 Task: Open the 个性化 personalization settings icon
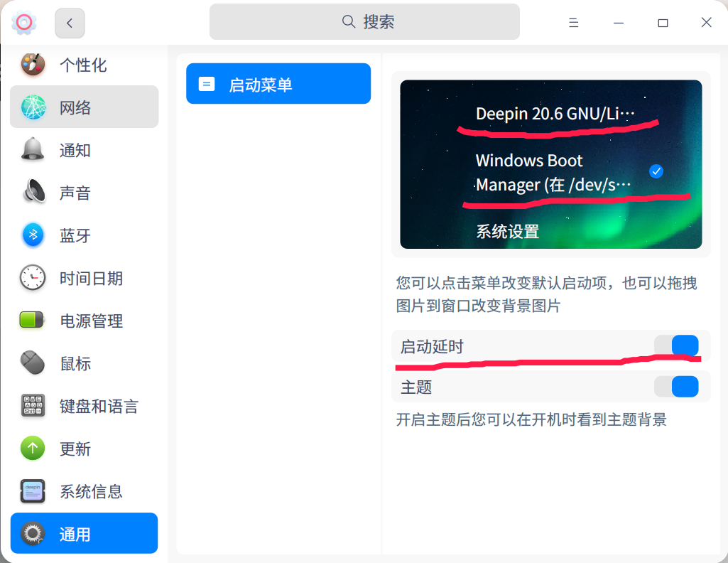coord(32,65)
